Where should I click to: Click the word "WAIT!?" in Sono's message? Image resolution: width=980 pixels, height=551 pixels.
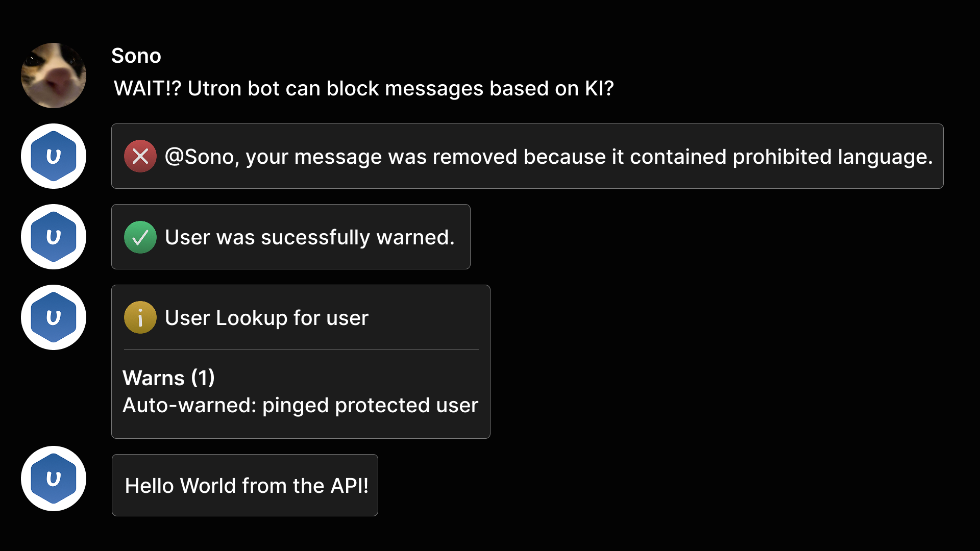(x=148, y=88)
